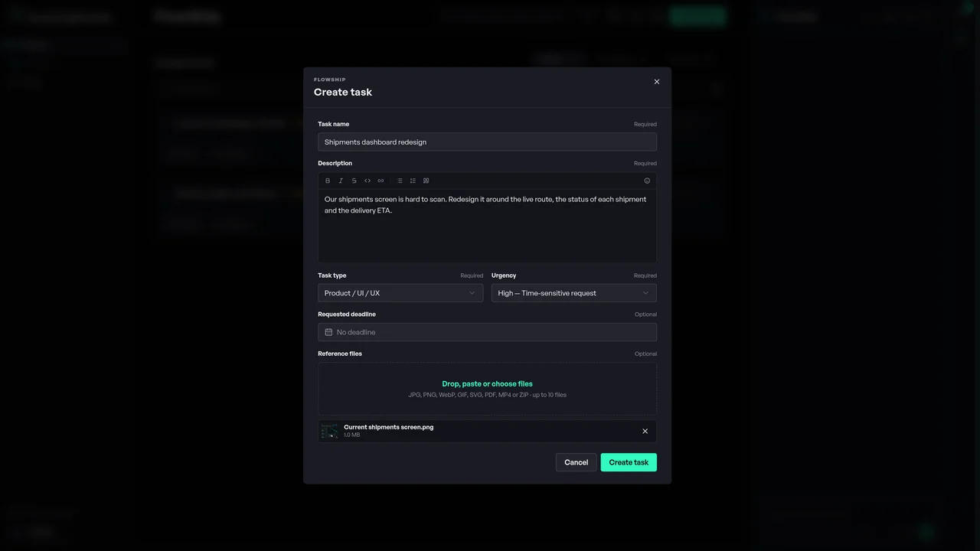The height and width of the screenshot is (551, 980).
Task: Click the Create task button
Action: [x=629, y=462]
